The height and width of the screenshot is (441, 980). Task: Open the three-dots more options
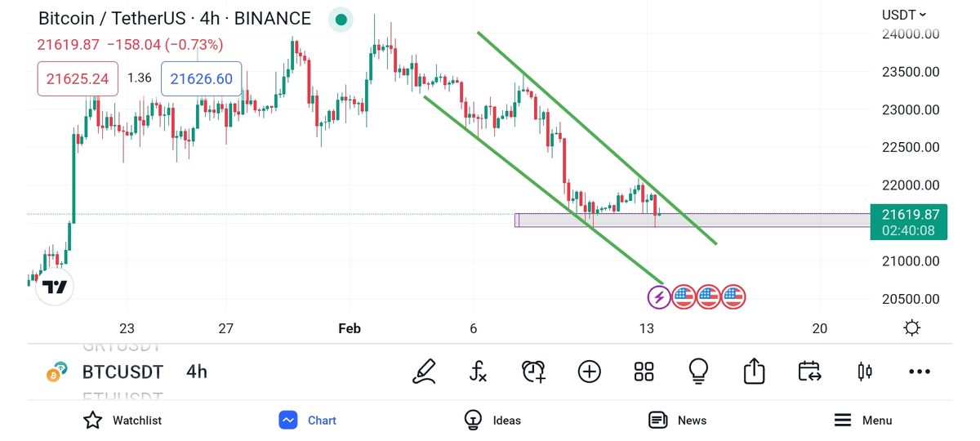[x=920, y=372]
